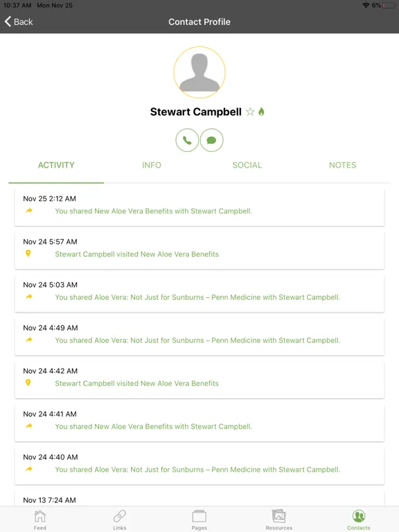Open the Contacts icon in bottom bar
Screen dimensions: 399x532
(x=359, y=520)
